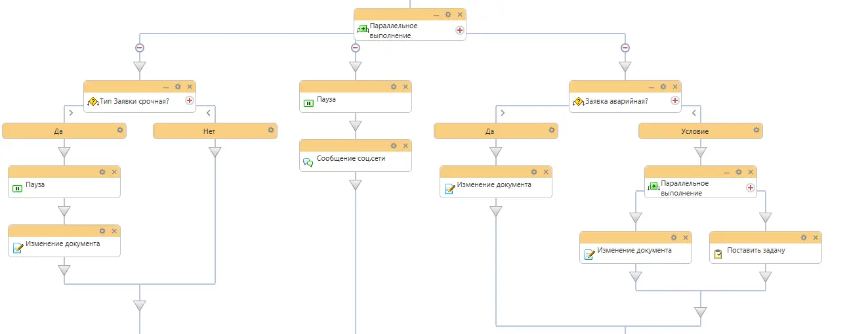This screenshot has width=868, height=334.
Task: Delete the middle Пауза block with X
Action: tap(405, 87)
